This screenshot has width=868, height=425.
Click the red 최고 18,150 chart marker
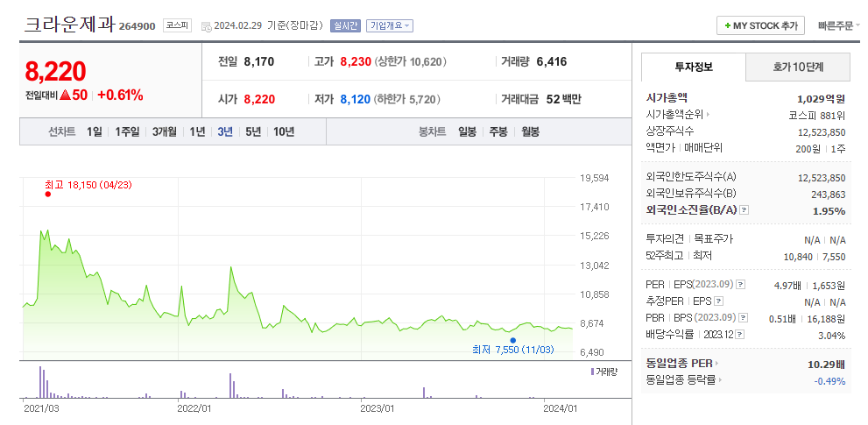[x=47, y=194]
